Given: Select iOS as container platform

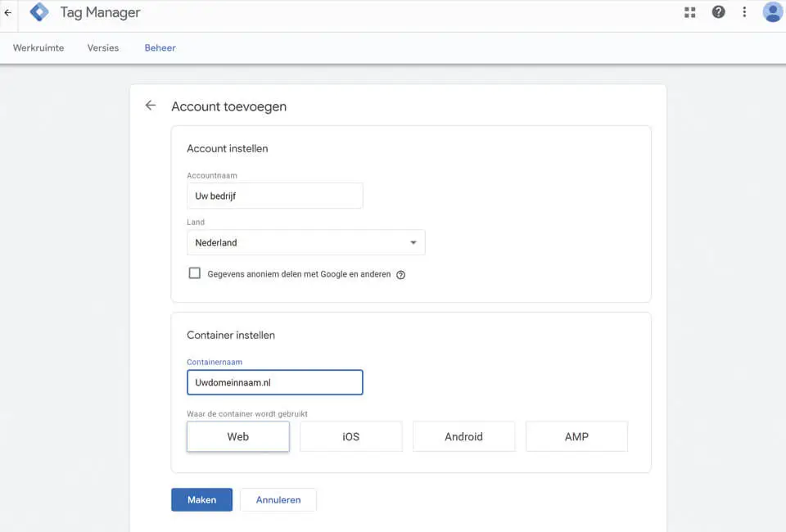Looking at the screenshot, I should 351,436.
